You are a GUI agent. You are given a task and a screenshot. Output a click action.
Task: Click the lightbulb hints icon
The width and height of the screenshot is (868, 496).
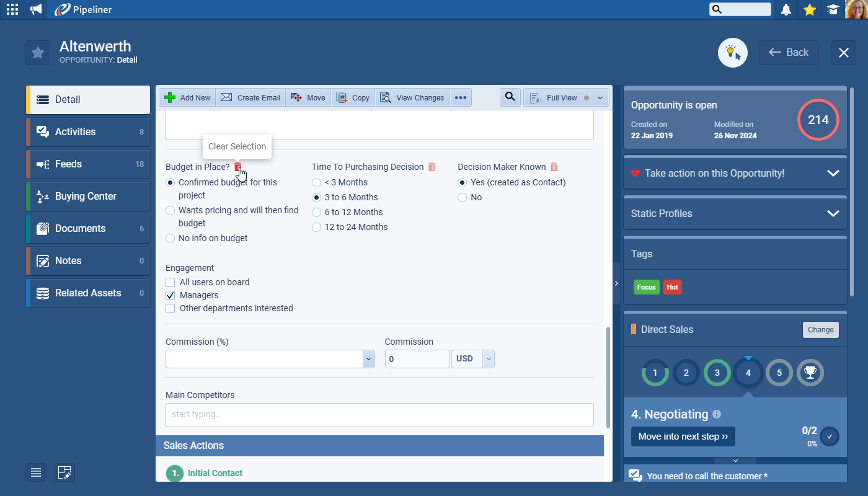732,53
